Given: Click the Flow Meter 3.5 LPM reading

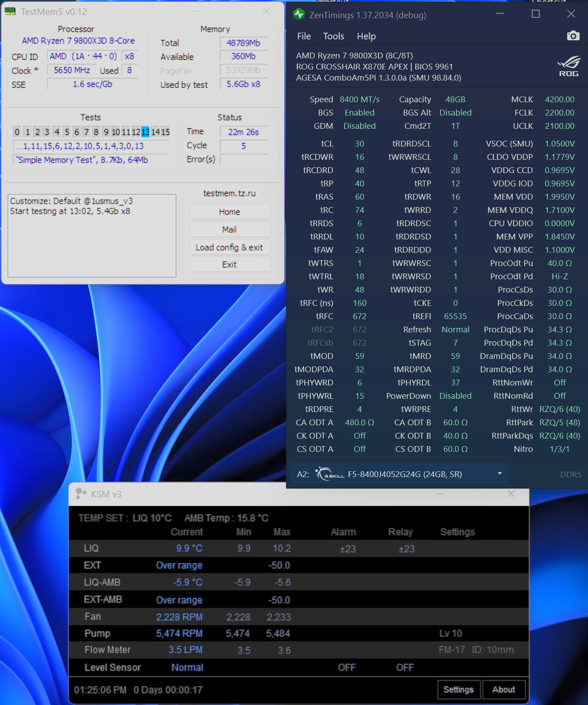Looking at the screenshot, I should 186,650.
